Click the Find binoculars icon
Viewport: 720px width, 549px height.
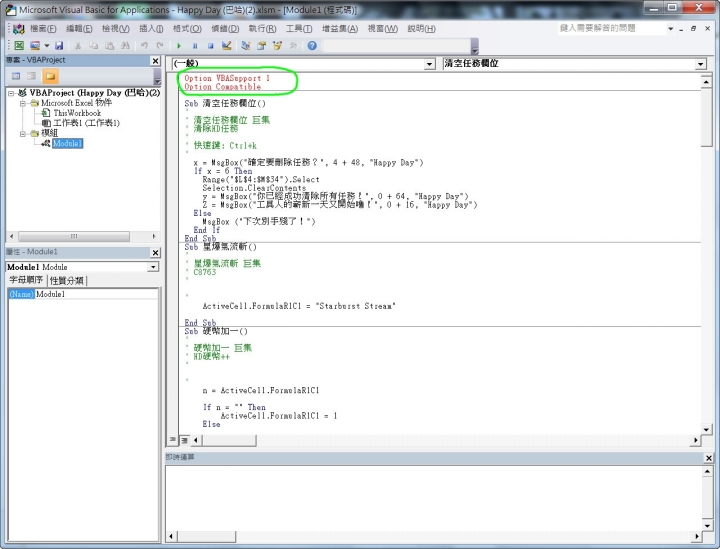[x=125, y=45]
